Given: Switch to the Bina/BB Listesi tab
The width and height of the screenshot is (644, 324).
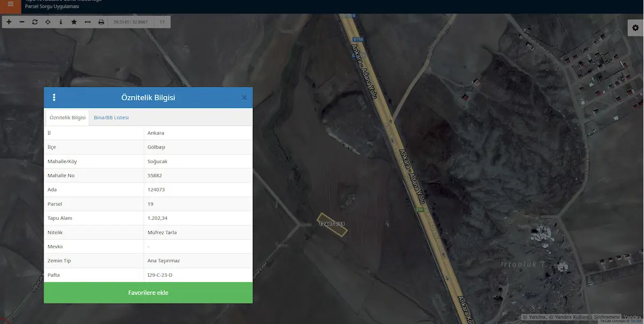Looking at the screenshot, I should click(x=111, y=117).
